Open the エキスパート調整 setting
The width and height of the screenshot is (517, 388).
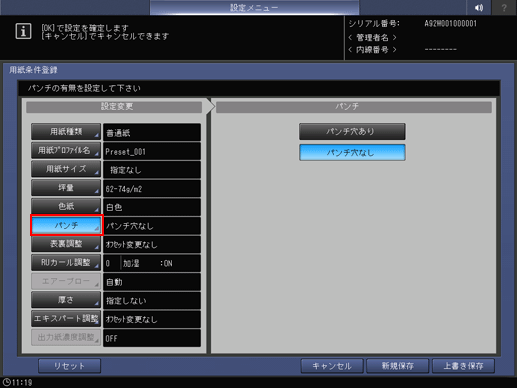pos(66,319)
